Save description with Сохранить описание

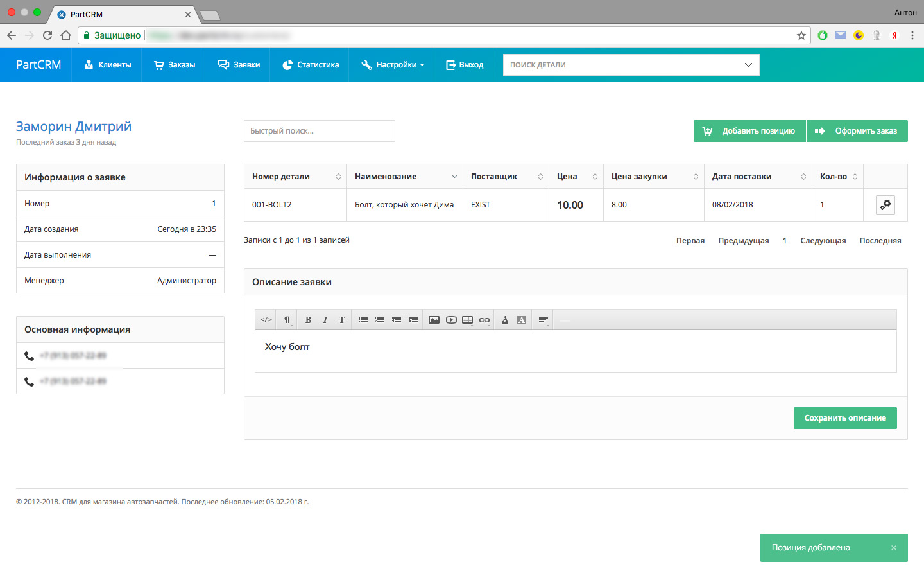point(844,418)
